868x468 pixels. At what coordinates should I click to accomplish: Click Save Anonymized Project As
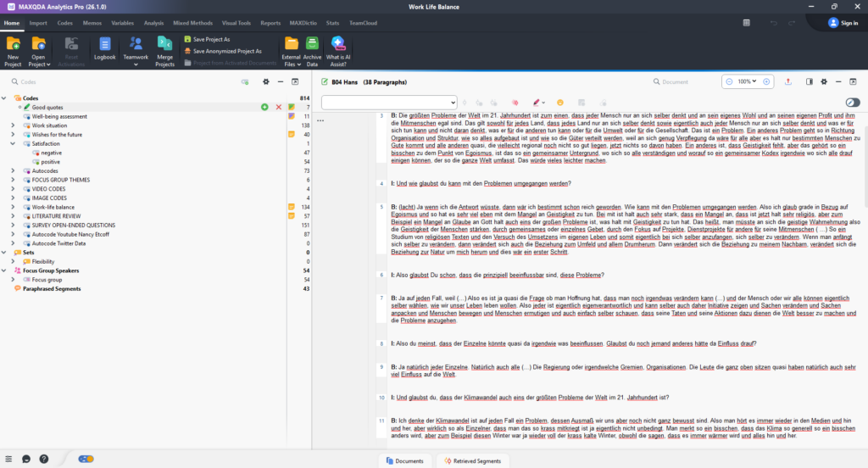[223, 51]
